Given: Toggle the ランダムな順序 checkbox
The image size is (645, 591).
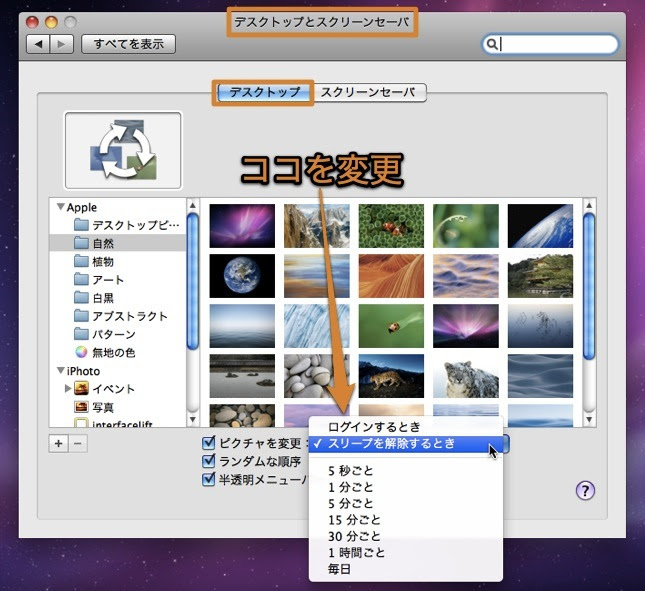Looking at the screenshot, I should point(209,461).
